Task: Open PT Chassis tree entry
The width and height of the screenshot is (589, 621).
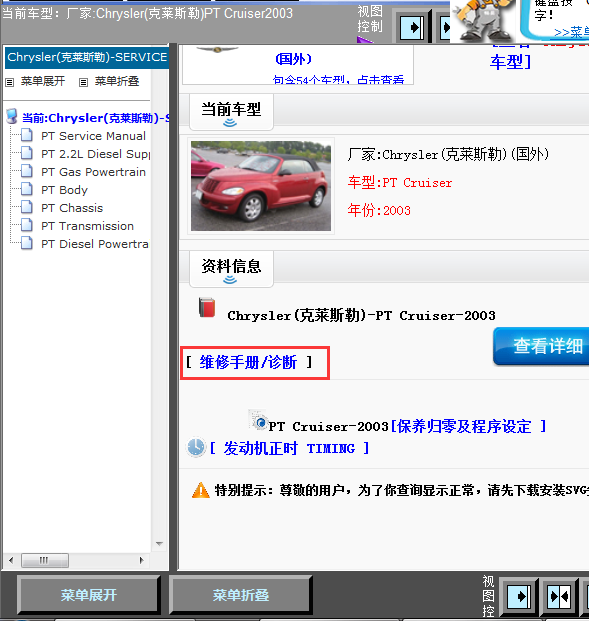Action: point(72,208)
